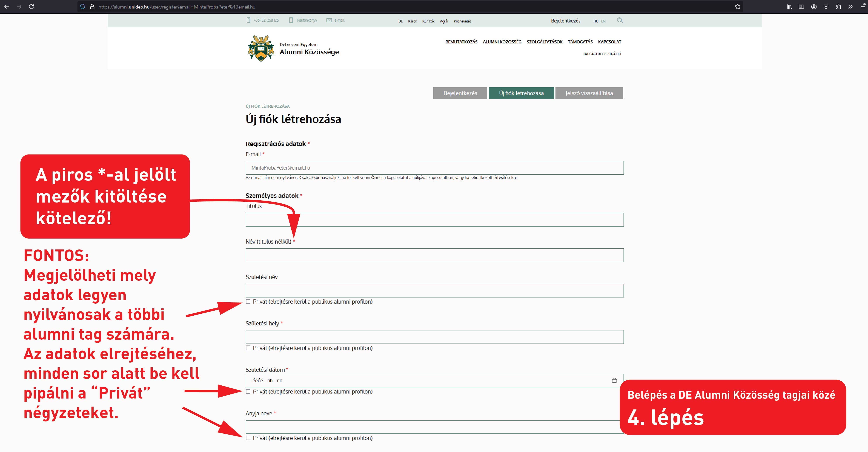Open the Firefox application menu
This screenshot has width=868, height=452.
click(863, 6)
